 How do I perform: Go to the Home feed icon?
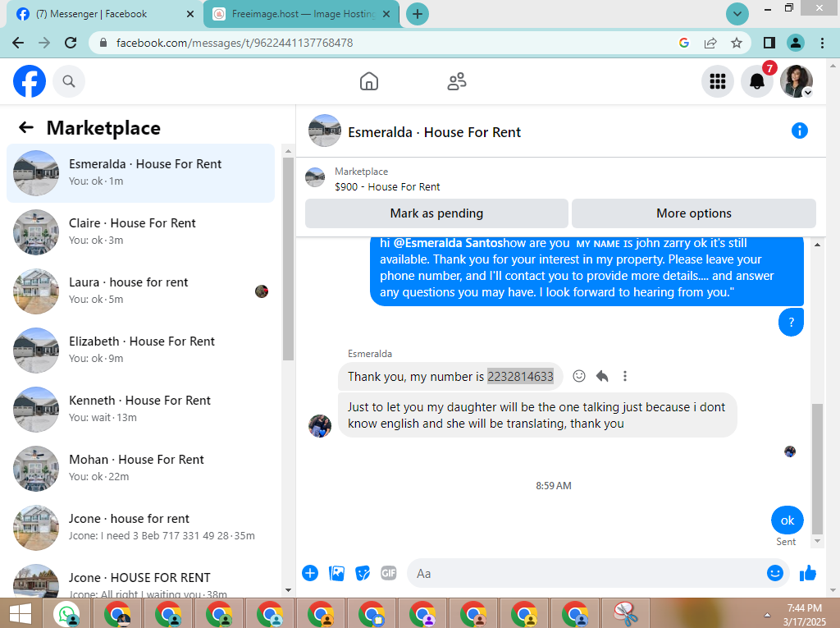(369, 81)
